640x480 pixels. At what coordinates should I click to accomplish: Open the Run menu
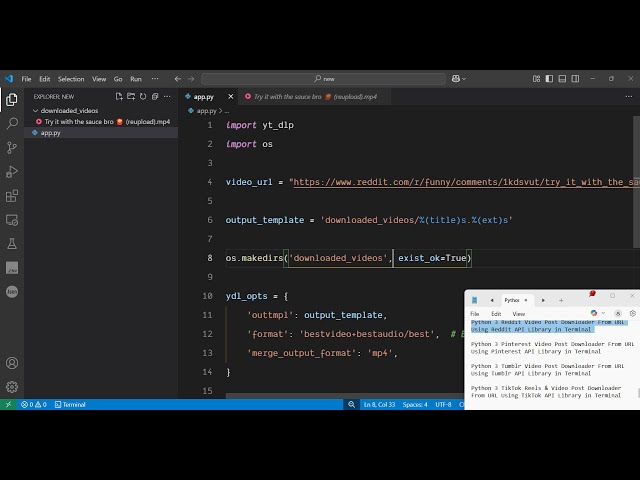(x=136, y=79)
